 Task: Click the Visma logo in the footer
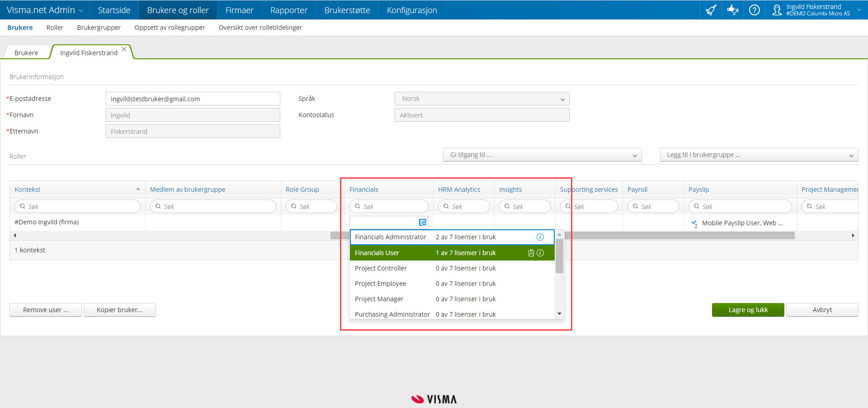point(434,399)
